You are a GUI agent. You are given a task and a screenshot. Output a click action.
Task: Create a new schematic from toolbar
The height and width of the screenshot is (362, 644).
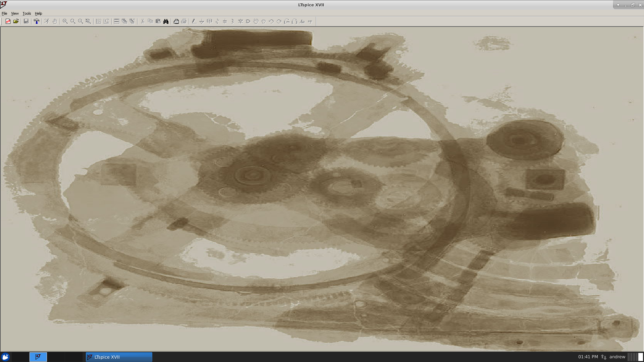[8, 21]
